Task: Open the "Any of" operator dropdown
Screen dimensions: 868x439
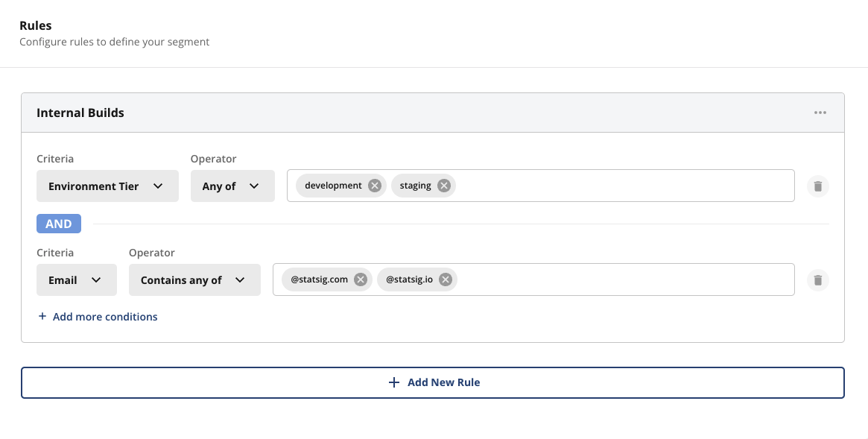Action: [x=232, y=186]
